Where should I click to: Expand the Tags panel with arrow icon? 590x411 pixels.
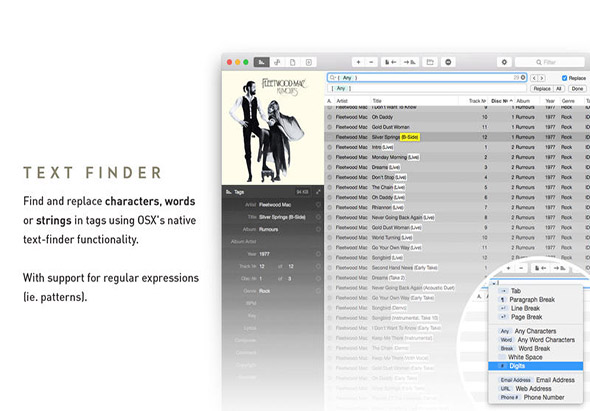tap(318, 192)
